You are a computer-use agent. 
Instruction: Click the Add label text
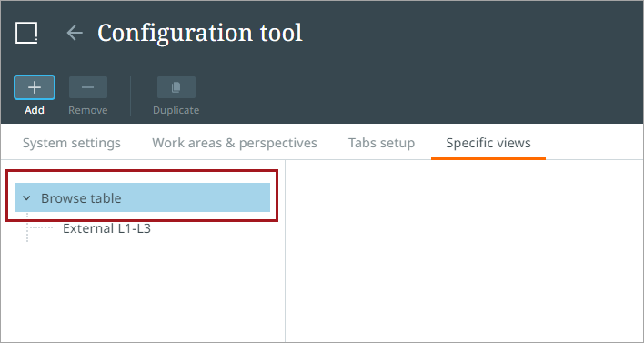pos(35,110)
